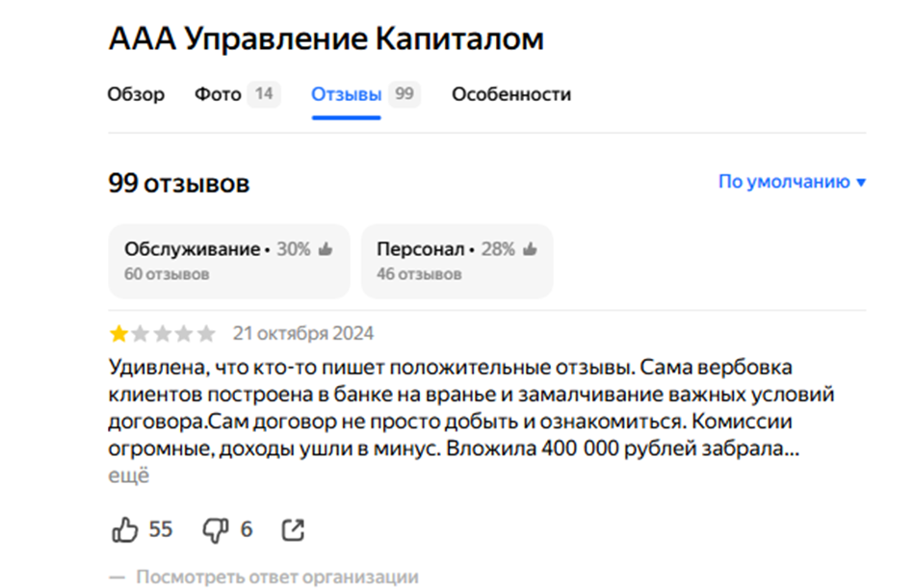Image resolution: width=914 pixels, height=588 pixels.
Task: Select the Обслуживание review filter chip
Action: (228, 260)
